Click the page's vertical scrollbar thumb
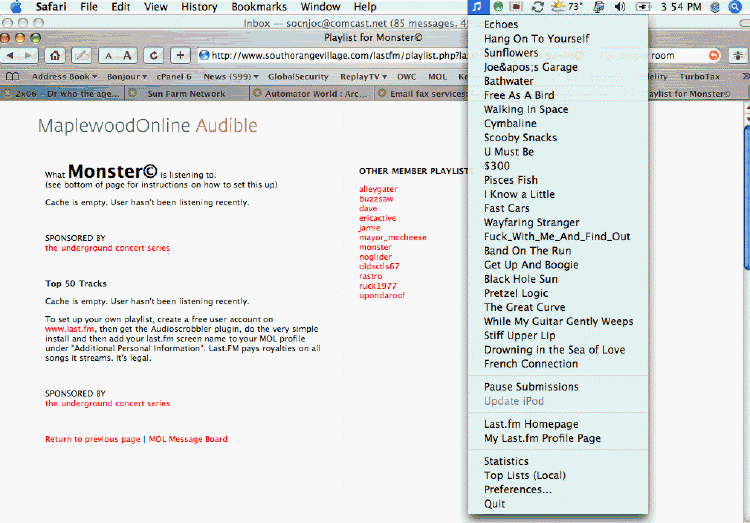750x523 pixels. tap(747, 197)
